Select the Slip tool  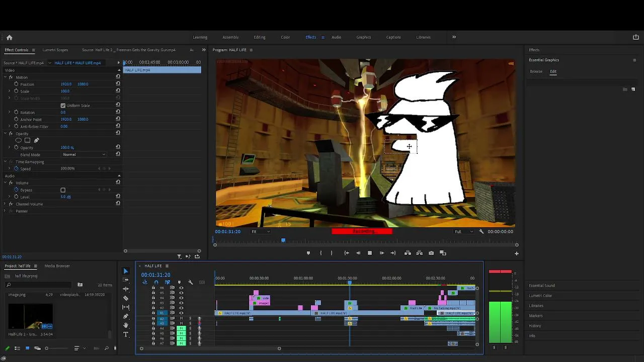126,307
